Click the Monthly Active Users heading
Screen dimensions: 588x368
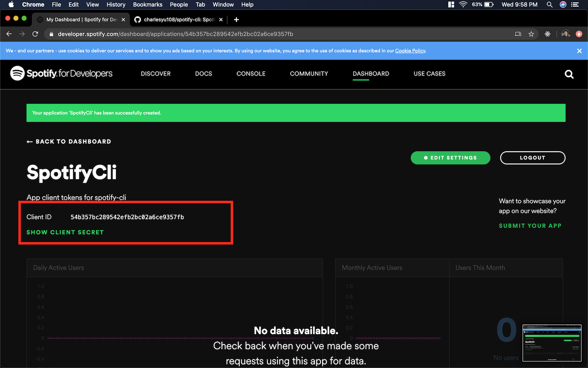tap(372, 268)
